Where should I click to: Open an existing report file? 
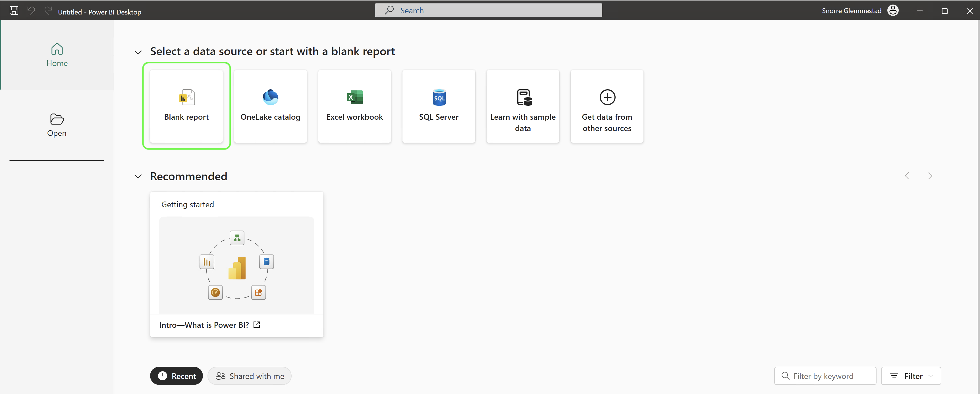pyautogui.click(x=57, y=125)
